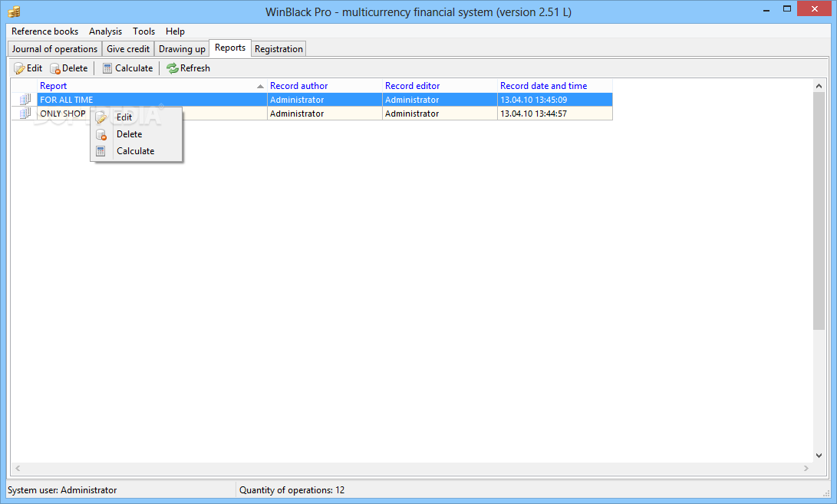Open the Analysis menu
837x504 pixels.
coord(105,31)
